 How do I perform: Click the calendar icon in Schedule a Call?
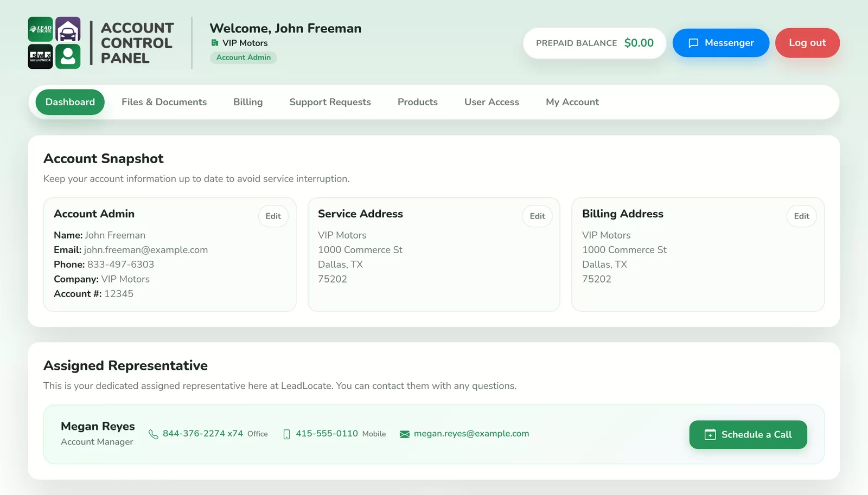point(710,434)
